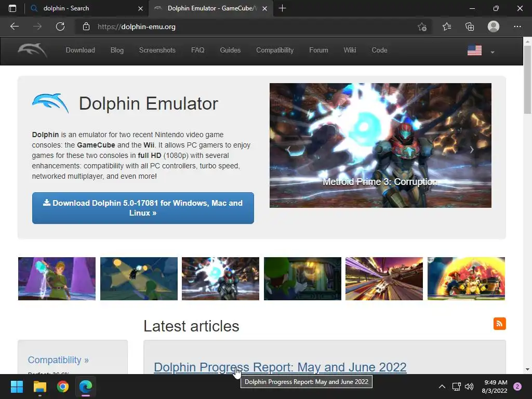Click the US flag language selector

[x=474, y=50]
